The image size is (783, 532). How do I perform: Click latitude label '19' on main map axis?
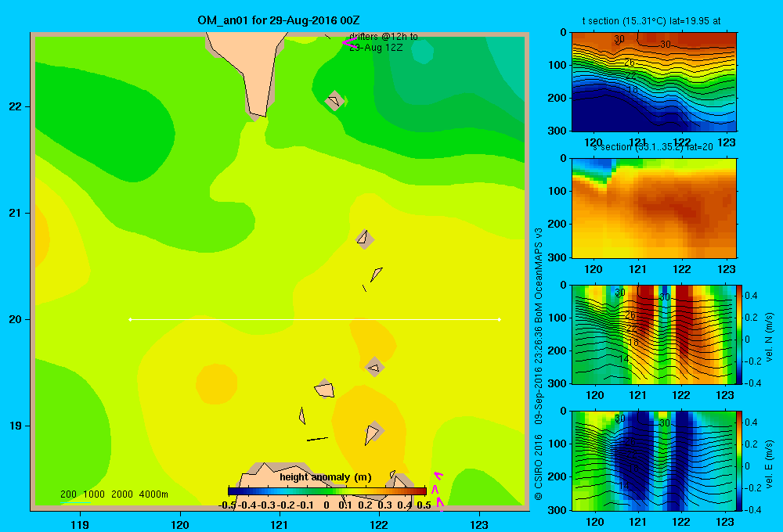tap(16, 426)
